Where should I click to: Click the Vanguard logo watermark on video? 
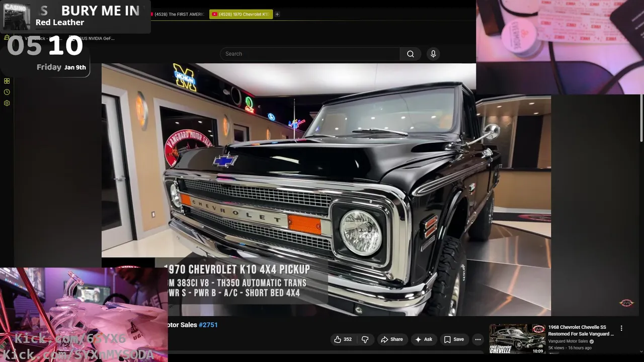point(626,303)
